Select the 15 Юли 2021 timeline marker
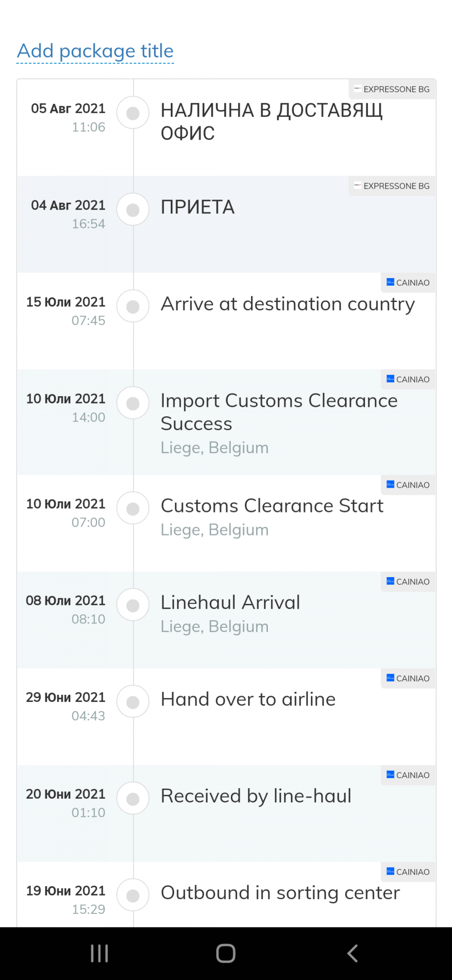 [133, 306]
